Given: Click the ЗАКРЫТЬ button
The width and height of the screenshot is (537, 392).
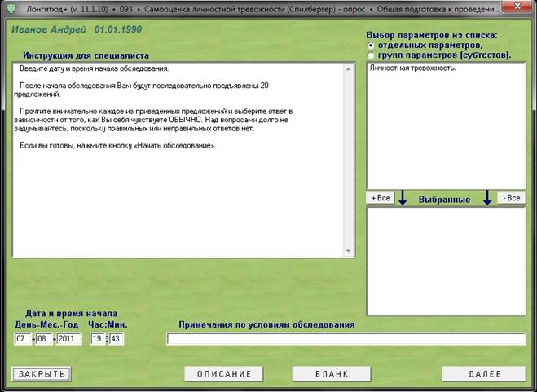Looking at the screenshot, I should point(42,374).
